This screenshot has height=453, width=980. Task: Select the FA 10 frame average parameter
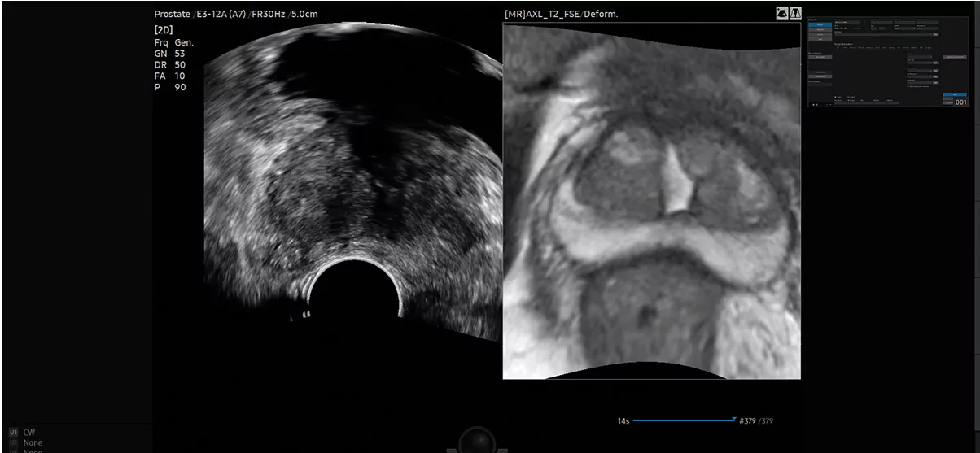[170, 76]
